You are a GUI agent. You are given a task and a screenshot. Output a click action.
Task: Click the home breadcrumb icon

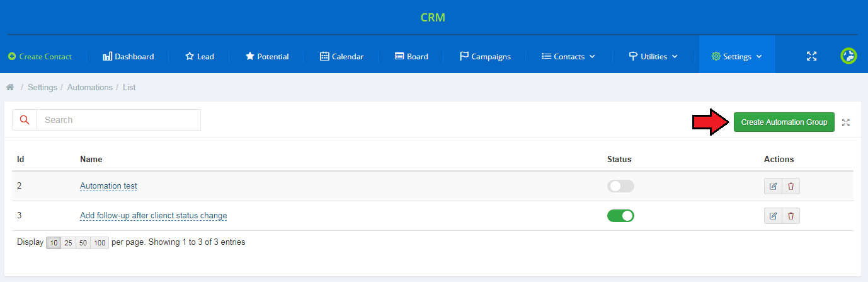coord(10,87)
